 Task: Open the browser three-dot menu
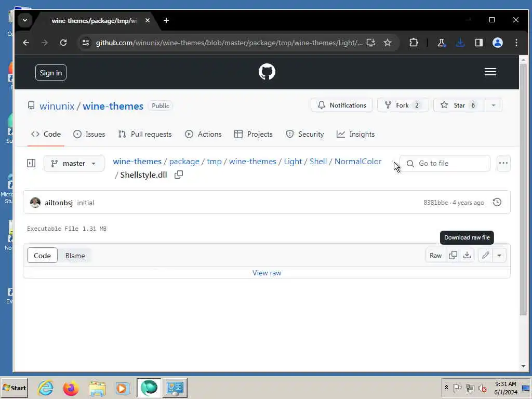[x=516, y=43]
